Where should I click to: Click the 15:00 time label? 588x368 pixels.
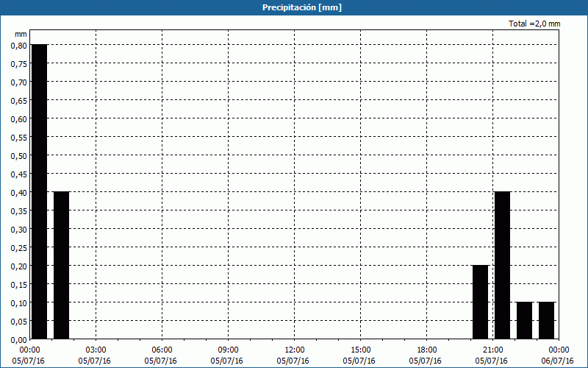click(360, 350)
